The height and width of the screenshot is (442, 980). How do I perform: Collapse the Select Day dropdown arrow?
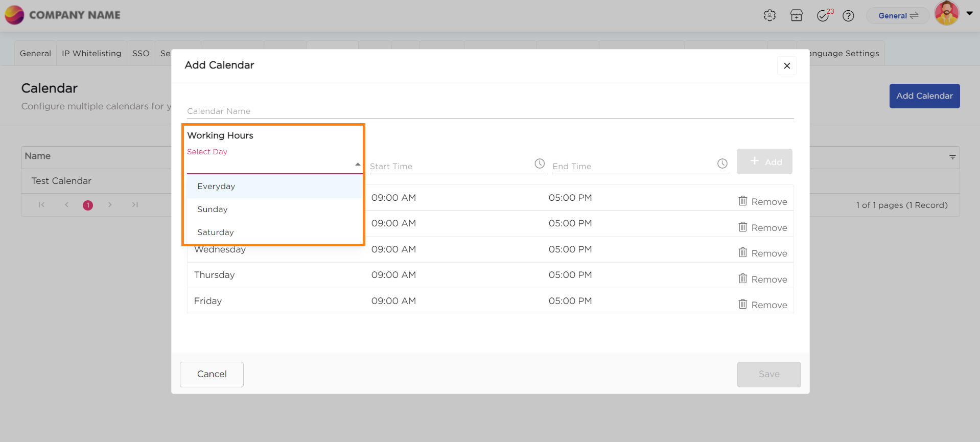[358, 165]
